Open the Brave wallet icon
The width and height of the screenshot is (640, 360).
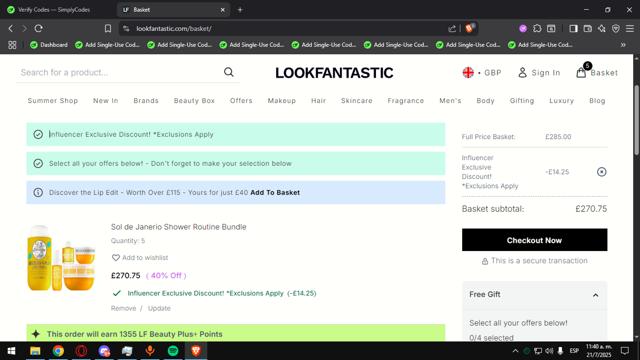[x=588, y=28]
